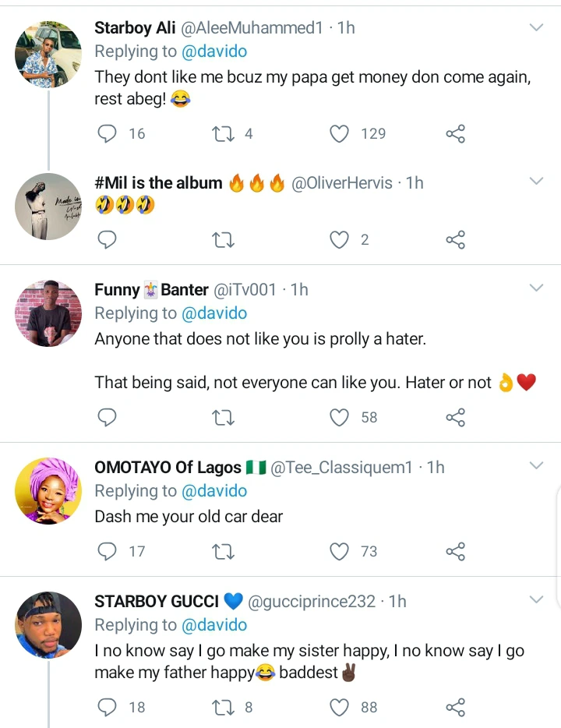Viewport: 561px width, 728px height.
Task: Retweet Starboy Ali's tweet
Action: pos(223,134)
